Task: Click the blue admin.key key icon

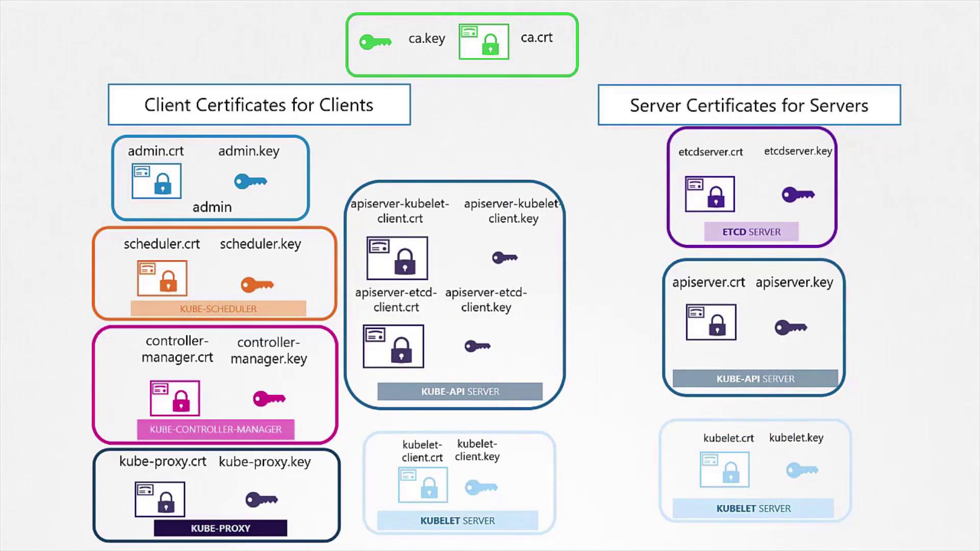Action: pyautogui.click(x=250, y=181)
